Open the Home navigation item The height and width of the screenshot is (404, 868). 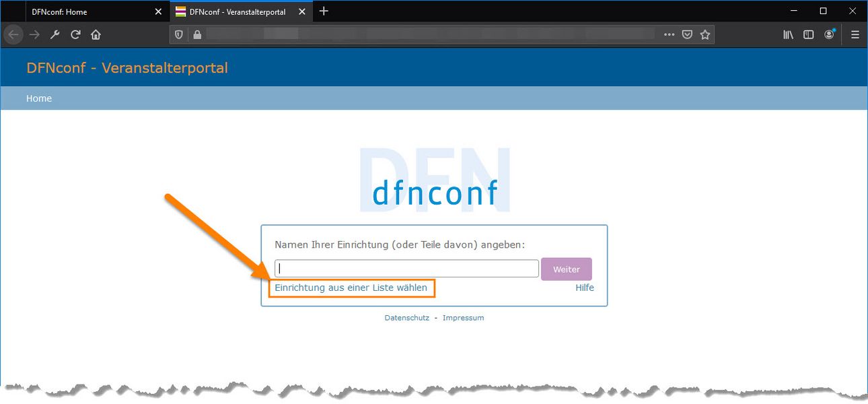[x=39, y=98]
